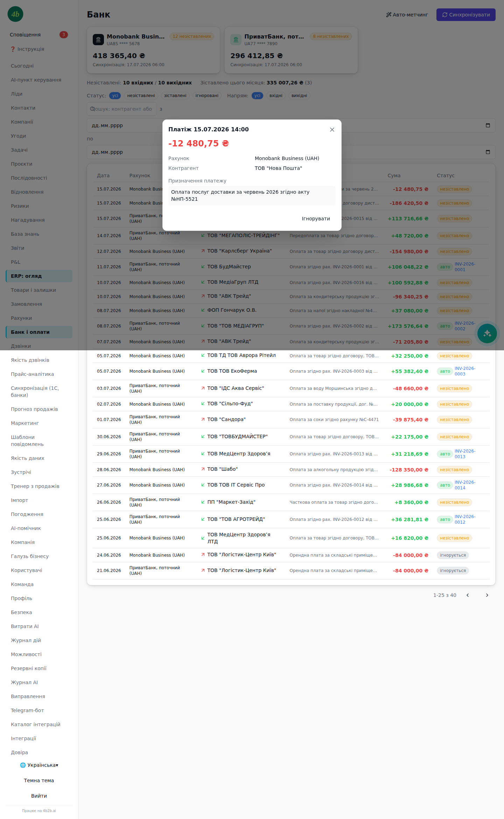Open the Telegram-бот settings page
Viewport: 504px width, 819px height.
click(39, 710)
